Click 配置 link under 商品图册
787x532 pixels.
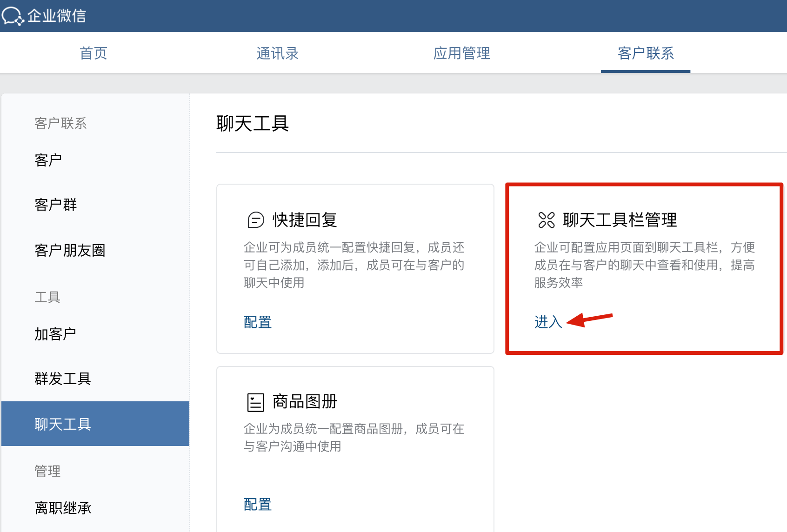258,504
